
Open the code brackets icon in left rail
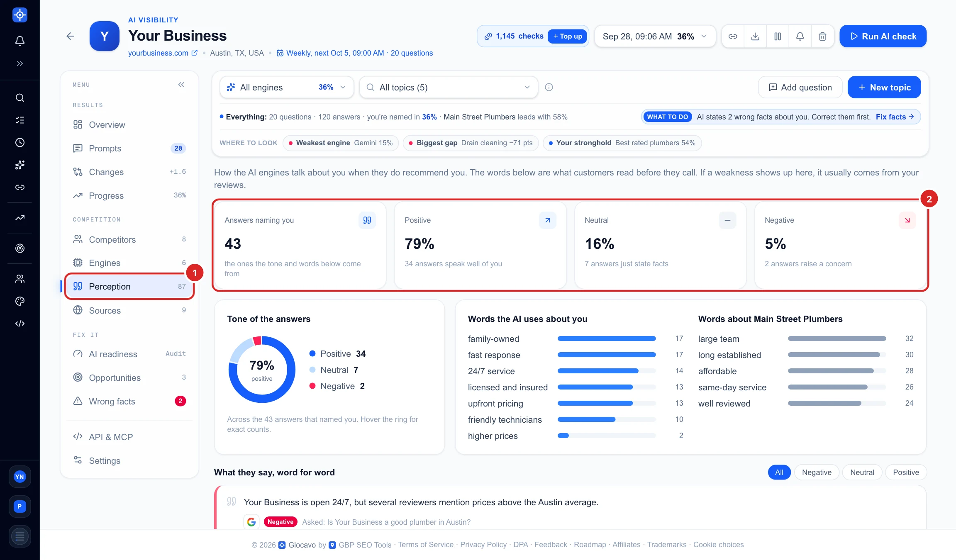click(x=20, y=324)
